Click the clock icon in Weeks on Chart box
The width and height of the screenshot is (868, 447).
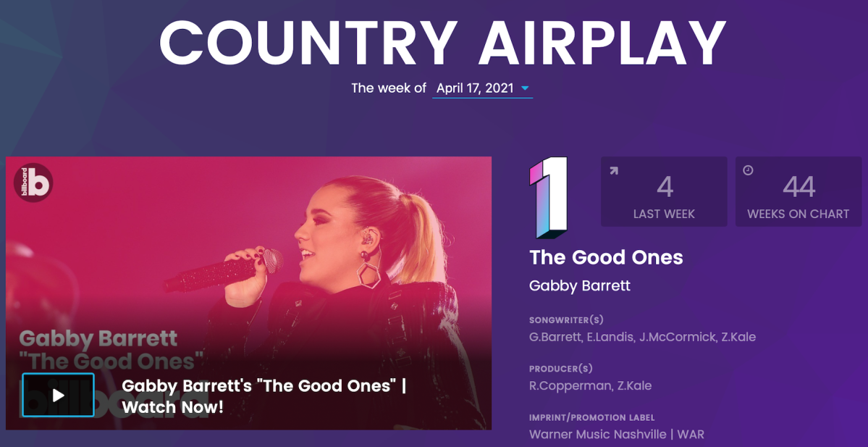[x=748, y=170]
